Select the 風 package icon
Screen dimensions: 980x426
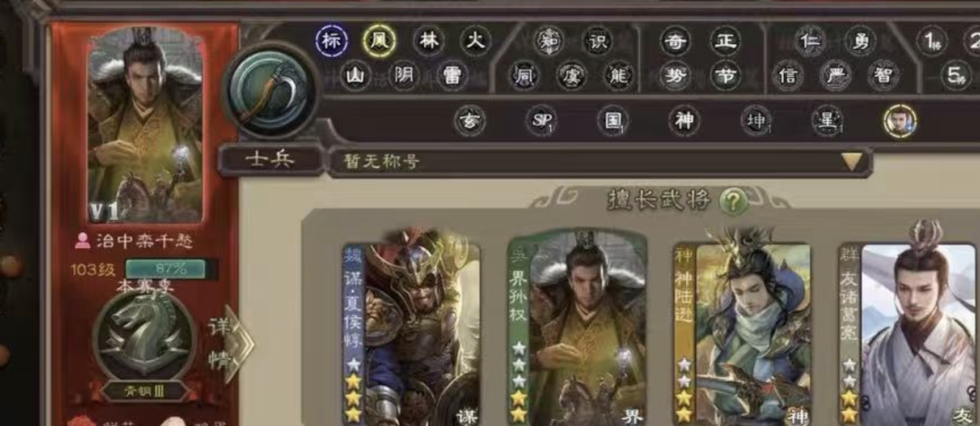[379, 41]
